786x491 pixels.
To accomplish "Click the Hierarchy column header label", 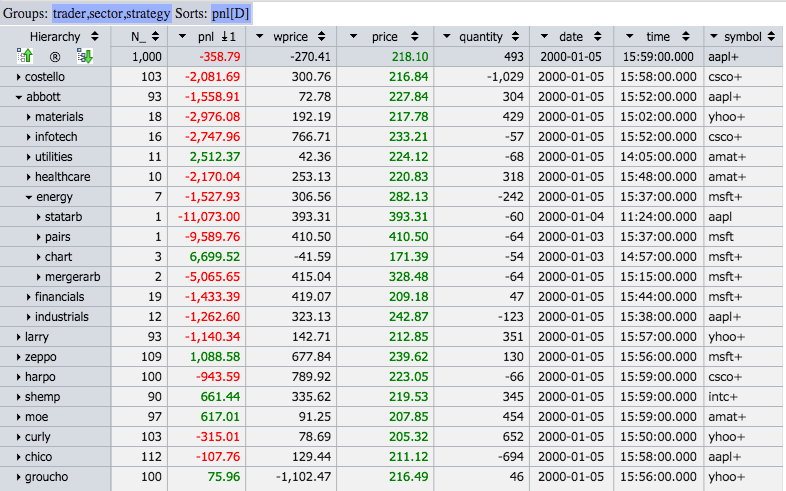I will [x=55, y=37].
